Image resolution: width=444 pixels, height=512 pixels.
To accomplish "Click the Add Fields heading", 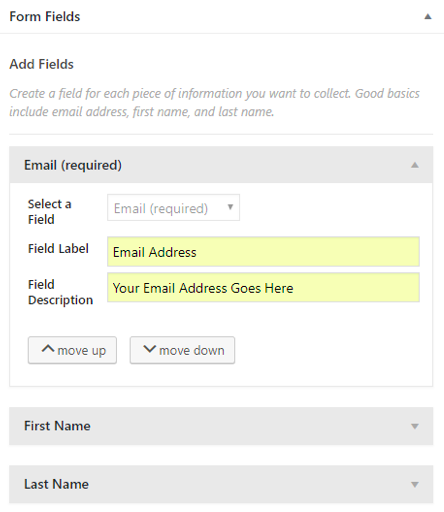I will [41, 64].
